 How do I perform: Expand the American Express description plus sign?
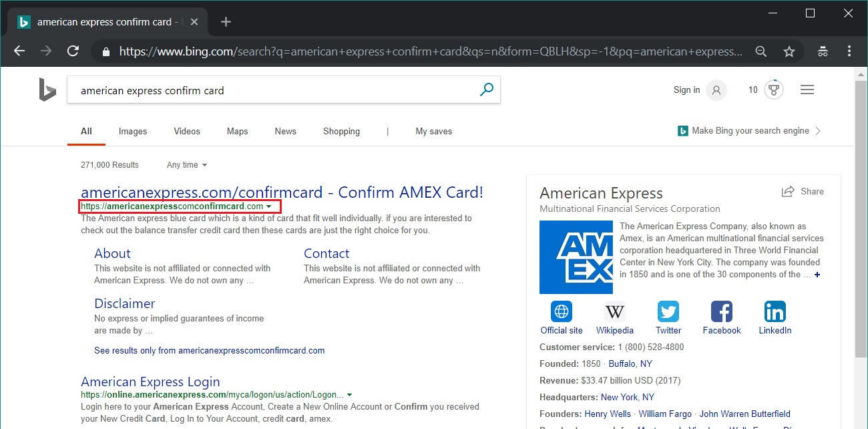coord(817,275)
